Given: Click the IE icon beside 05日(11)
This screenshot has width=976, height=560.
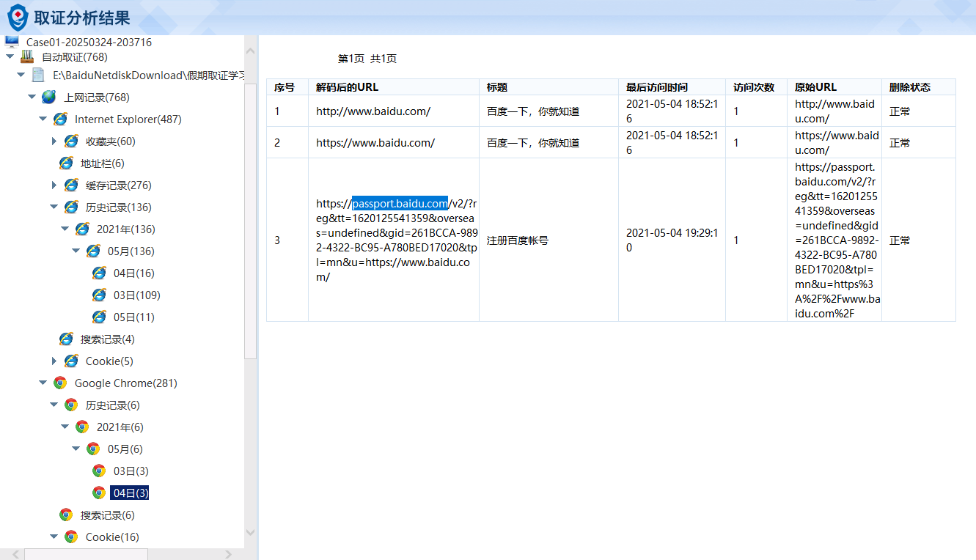Looking at the screenshot, I should click(99, 317).
